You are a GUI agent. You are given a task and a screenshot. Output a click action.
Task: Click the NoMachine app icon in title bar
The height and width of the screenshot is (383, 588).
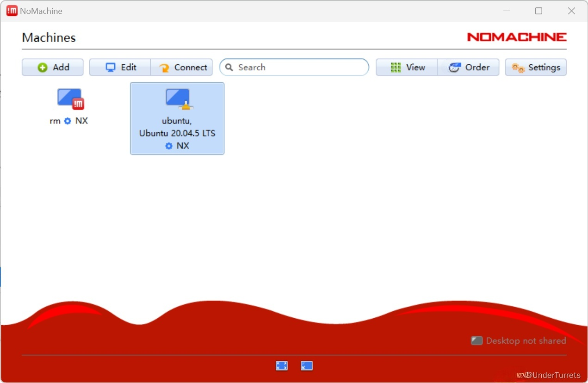pyautogui.click(x=12, y=11)
